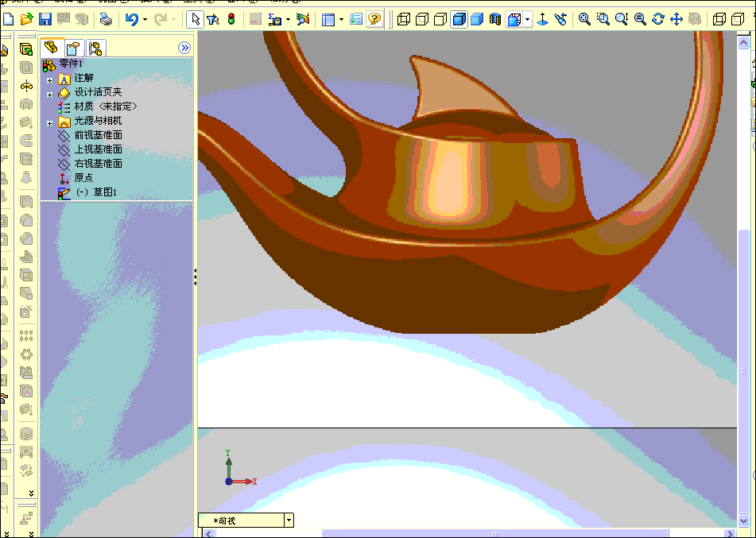The height and width of the screenshot is (538, 756).
Task: Open the *前视 view name dropdown
Action: (x=289, y=521)
